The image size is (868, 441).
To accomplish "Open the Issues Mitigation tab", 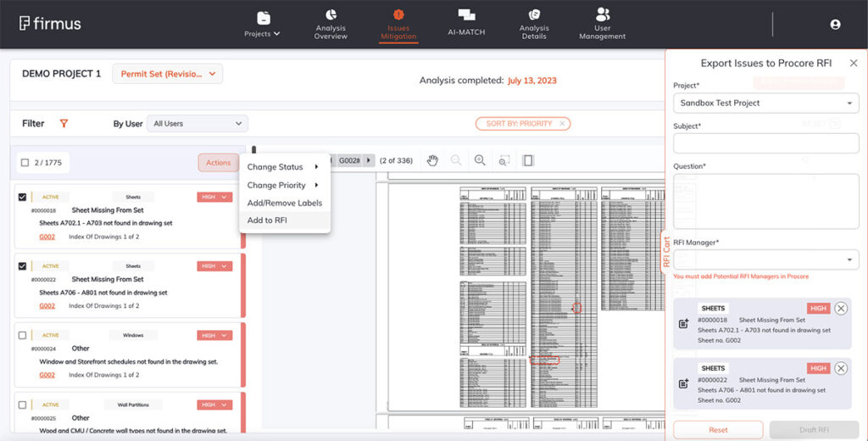I will (398, 25).
